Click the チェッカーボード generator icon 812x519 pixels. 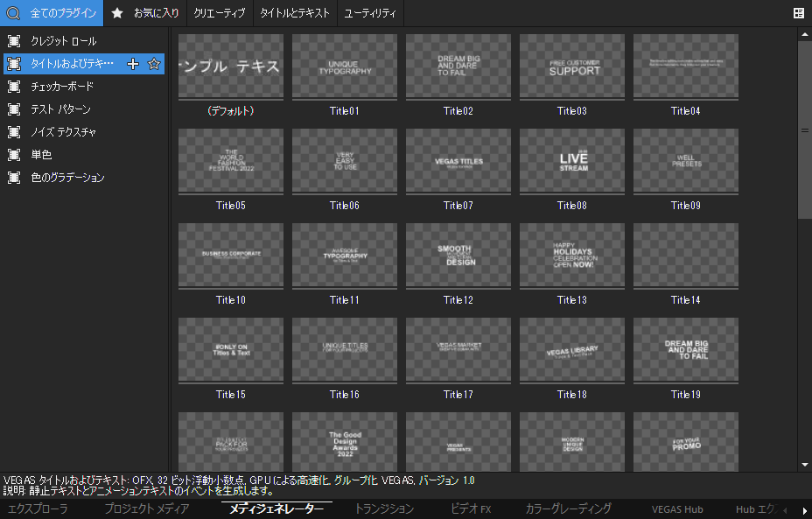click(x=14, y=87)
